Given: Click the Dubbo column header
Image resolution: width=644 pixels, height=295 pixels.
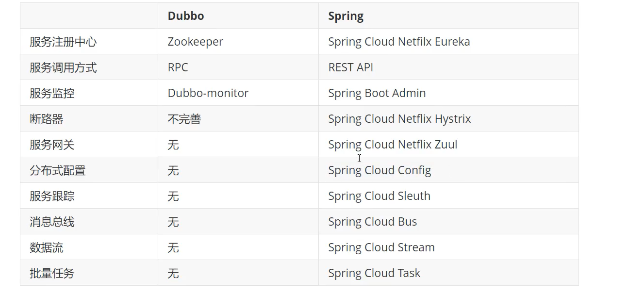Looking at the screenshot, I should 186,16.
